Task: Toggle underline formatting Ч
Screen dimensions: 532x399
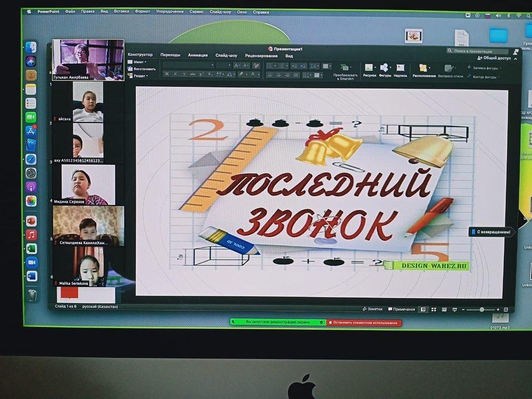Action: tap(184, 74)
